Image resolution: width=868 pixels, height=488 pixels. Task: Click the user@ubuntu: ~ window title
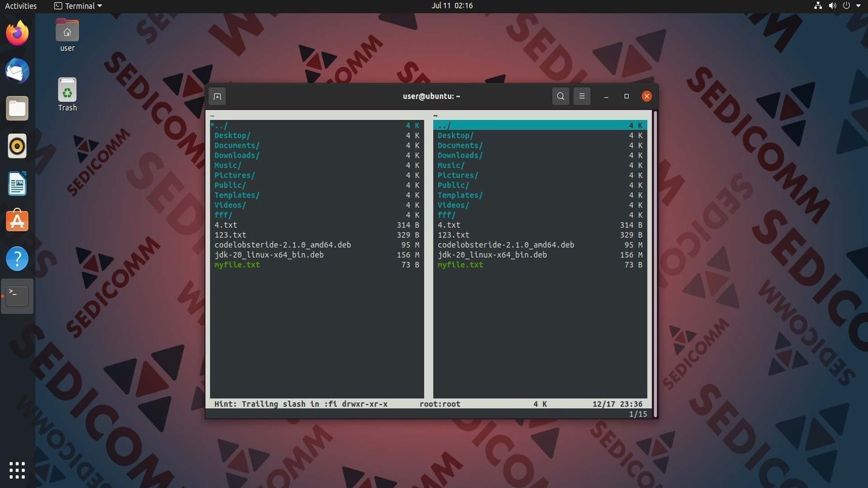point(431,96)
